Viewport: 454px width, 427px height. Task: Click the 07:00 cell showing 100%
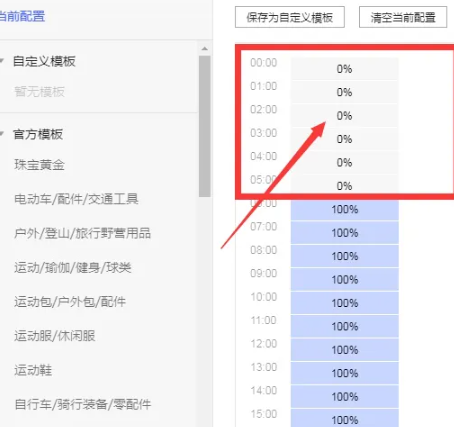[345, 233]
